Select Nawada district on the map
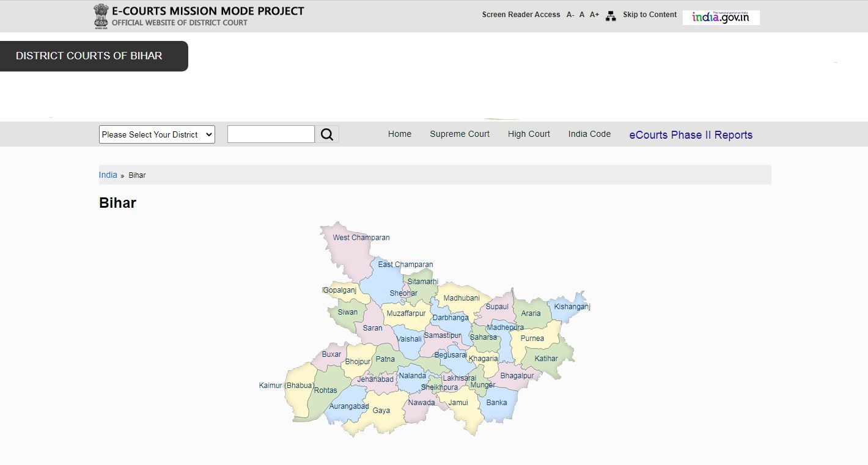This screenshot has width=868, height=465. [x=422, y=403]
